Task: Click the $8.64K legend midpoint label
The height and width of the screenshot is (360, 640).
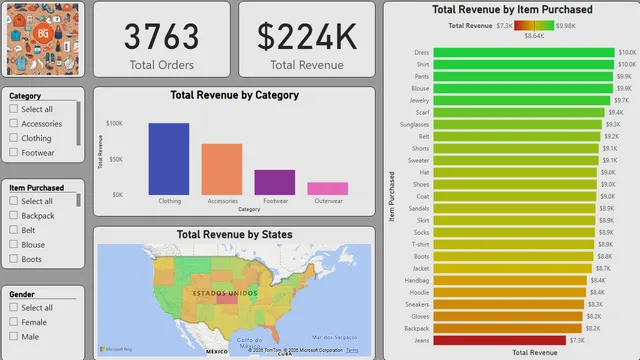Action: point(534,36)
